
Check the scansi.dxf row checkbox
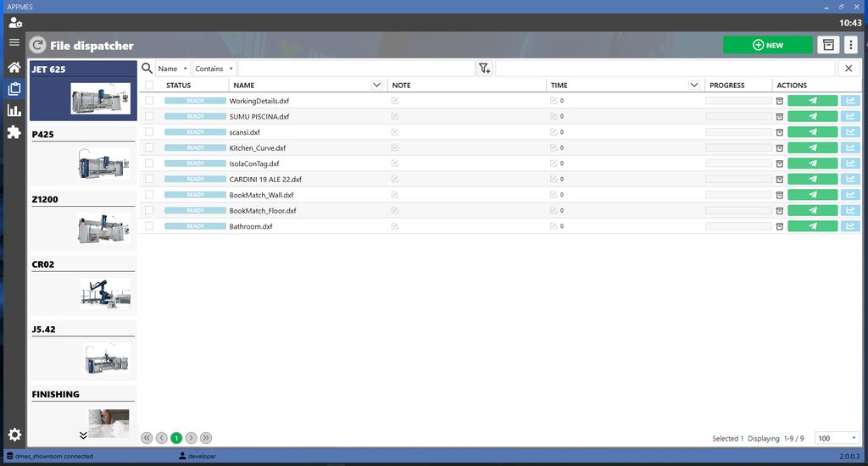[149, 131]
